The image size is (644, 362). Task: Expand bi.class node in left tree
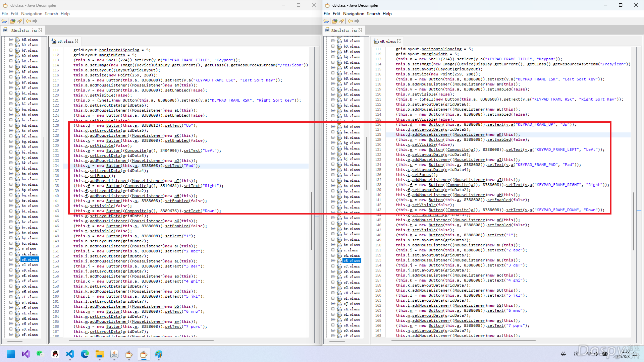click(x=11, y=152)
